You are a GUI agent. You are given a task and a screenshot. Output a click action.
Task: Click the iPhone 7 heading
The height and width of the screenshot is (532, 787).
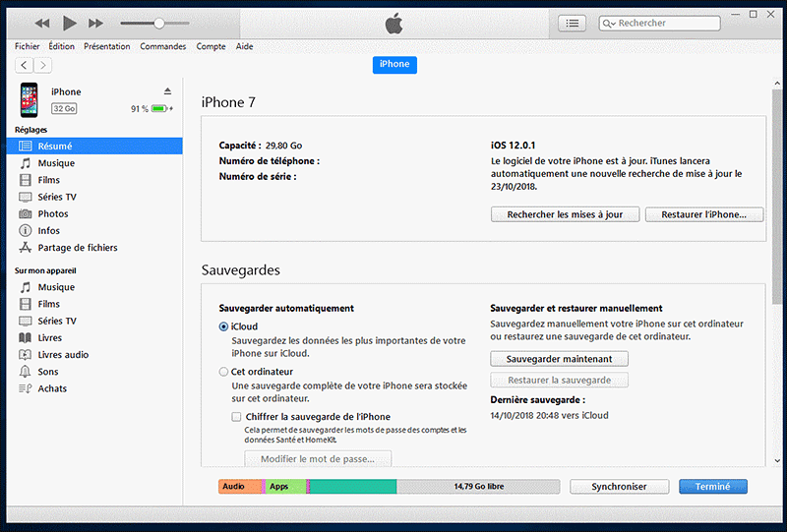coord(228,102)
